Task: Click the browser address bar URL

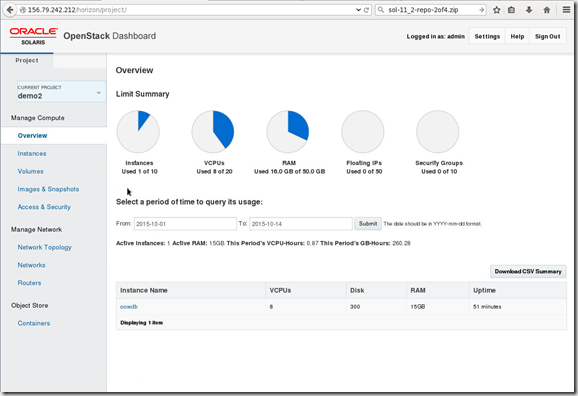Action: pos(77,10)
